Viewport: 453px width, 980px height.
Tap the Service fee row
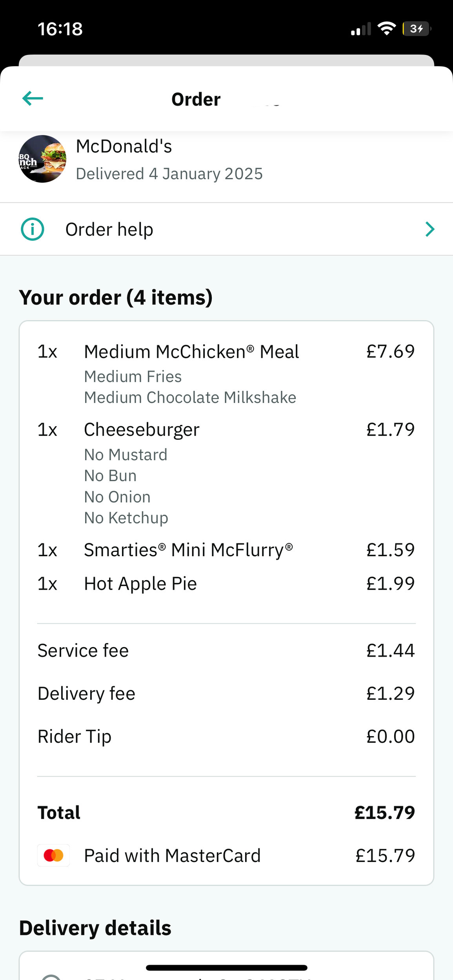[x=226, y=651]
